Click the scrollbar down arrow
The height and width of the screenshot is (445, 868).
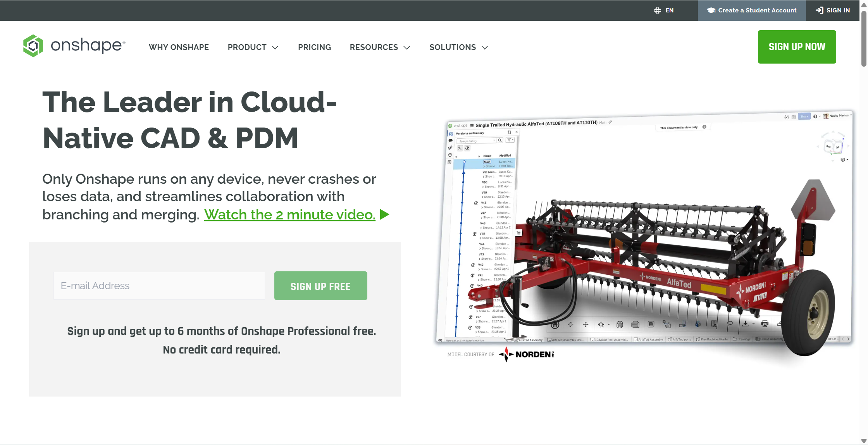(863, 441)
